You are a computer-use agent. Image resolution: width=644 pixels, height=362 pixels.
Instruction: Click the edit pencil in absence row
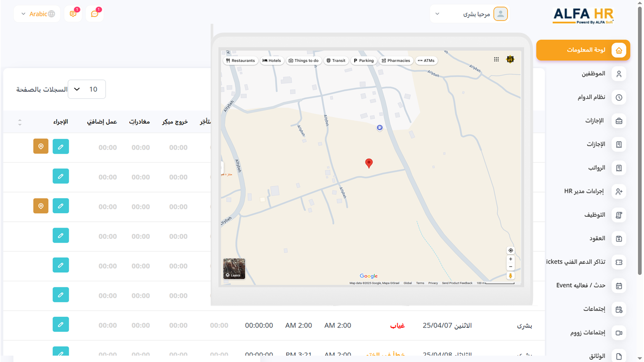pos(61,324)
